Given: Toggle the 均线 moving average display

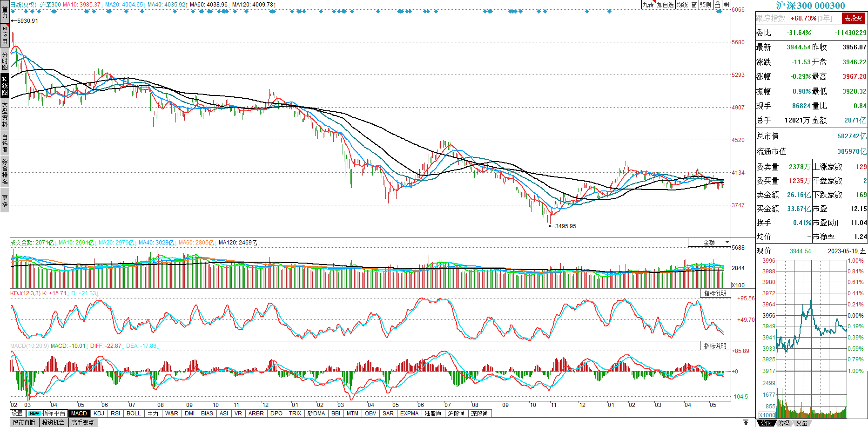Looking at the screenshot, I should pos(682,5).
